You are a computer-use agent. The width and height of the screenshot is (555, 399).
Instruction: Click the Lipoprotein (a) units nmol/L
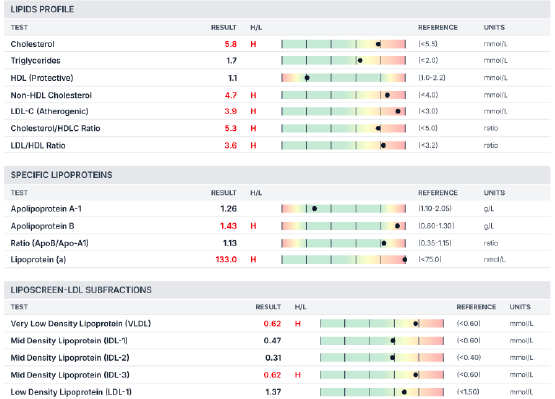click(x=494, y=260)
